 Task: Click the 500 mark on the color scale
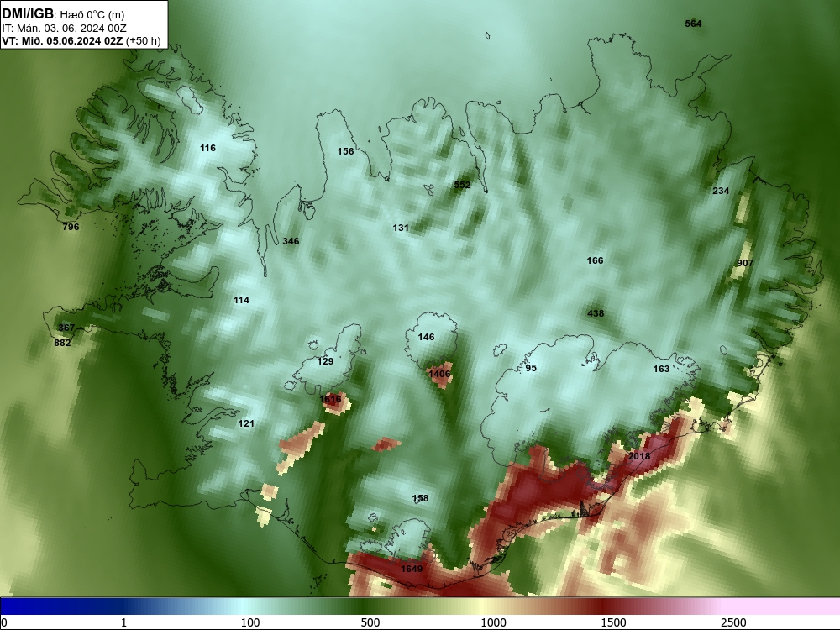pos(370,622)
